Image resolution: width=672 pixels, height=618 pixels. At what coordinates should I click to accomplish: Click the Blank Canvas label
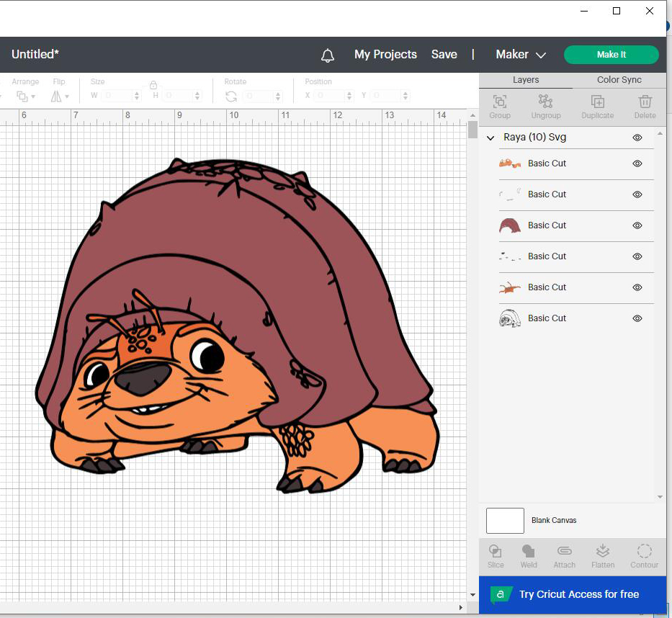(x=554, y=520)
